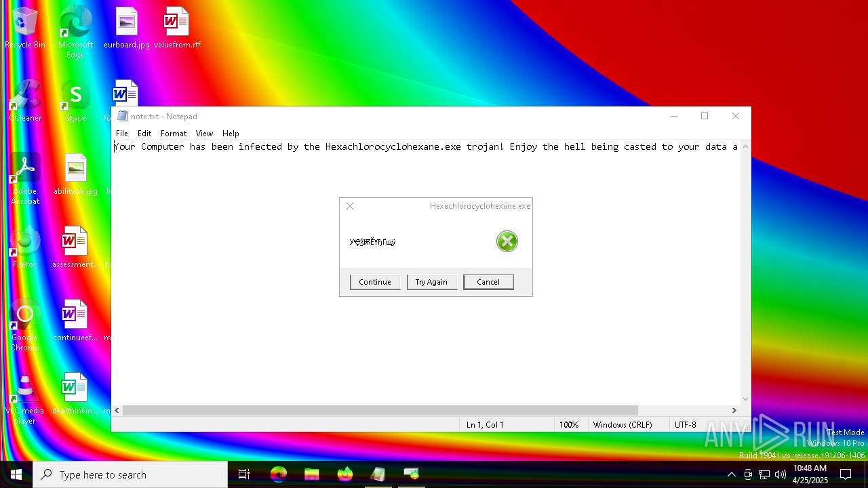Select the assessment document on desktop
This screenshot has height=488, width=868.
tap(75, 248)
